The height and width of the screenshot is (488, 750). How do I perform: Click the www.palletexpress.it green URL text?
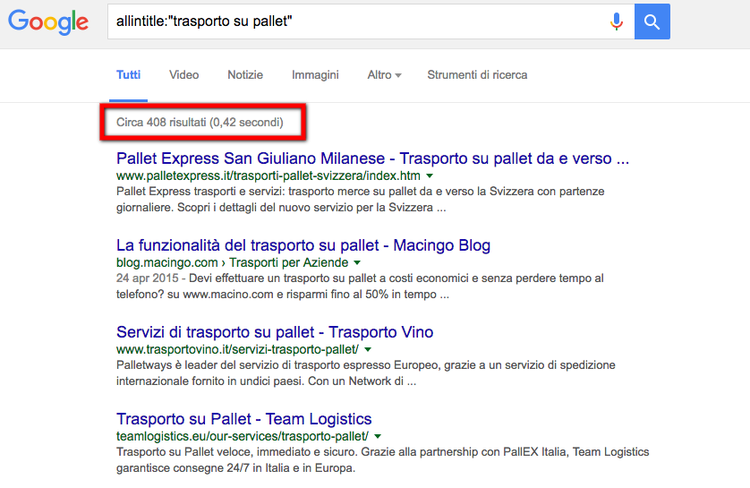pyautogui.click(x=268, y=176)
